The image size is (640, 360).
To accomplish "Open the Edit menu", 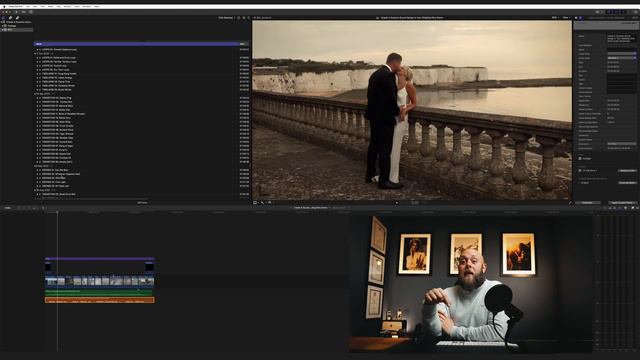I will click(x=35, y=7).
